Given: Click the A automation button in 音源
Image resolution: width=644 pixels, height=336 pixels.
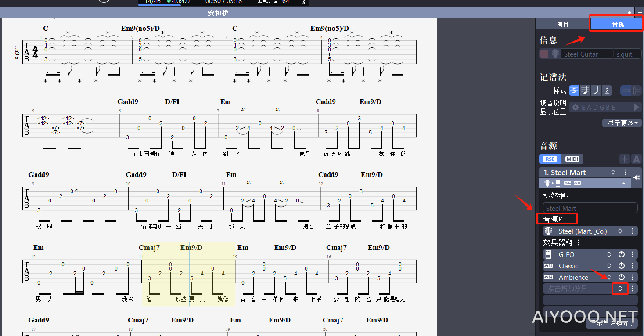Looking at the screenshot, I should click(636, 159).
